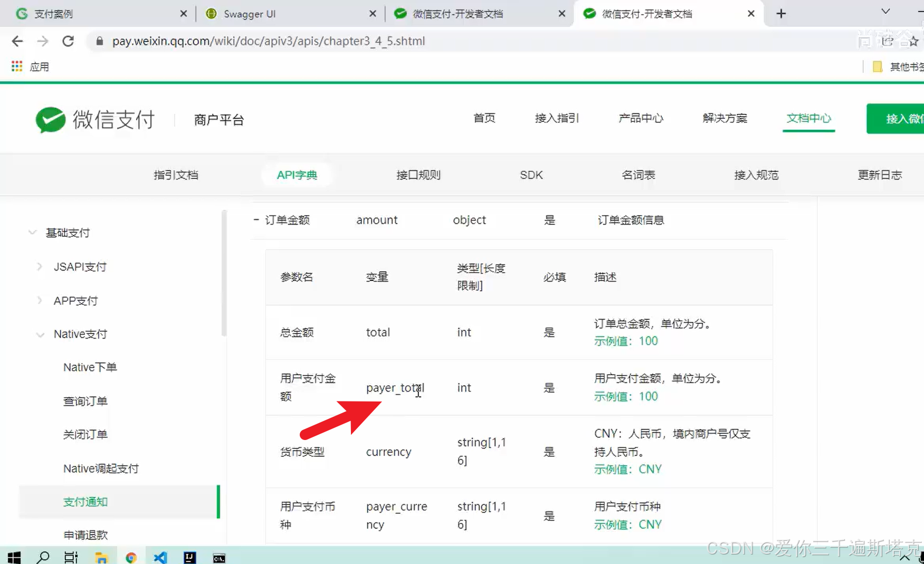Open 产品中心 in top navigation
924x564 pixels.
[x=641, y=118]
